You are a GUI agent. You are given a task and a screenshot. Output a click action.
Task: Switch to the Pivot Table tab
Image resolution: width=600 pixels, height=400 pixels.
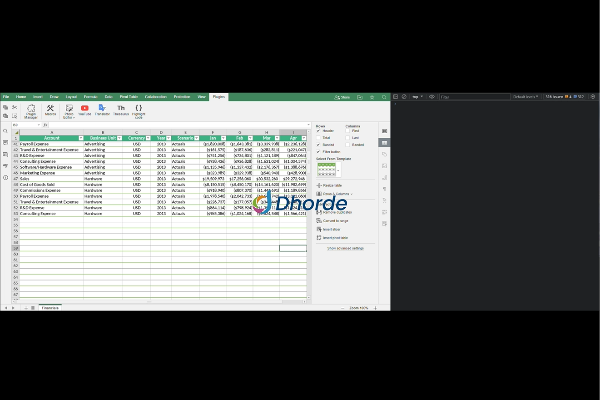point(128,96)
